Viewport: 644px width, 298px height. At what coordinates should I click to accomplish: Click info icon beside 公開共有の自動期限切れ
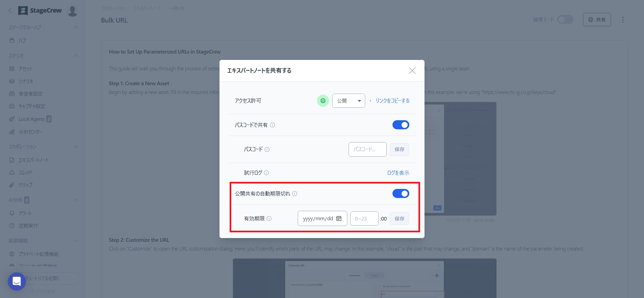[x=295, y=194]
